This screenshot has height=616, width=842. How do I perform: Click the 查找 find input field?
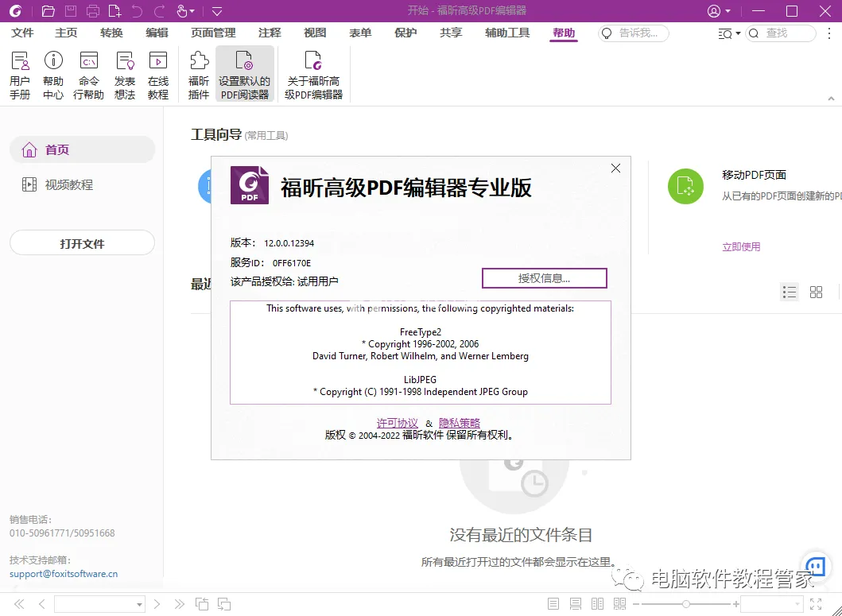tap(780, 33)
